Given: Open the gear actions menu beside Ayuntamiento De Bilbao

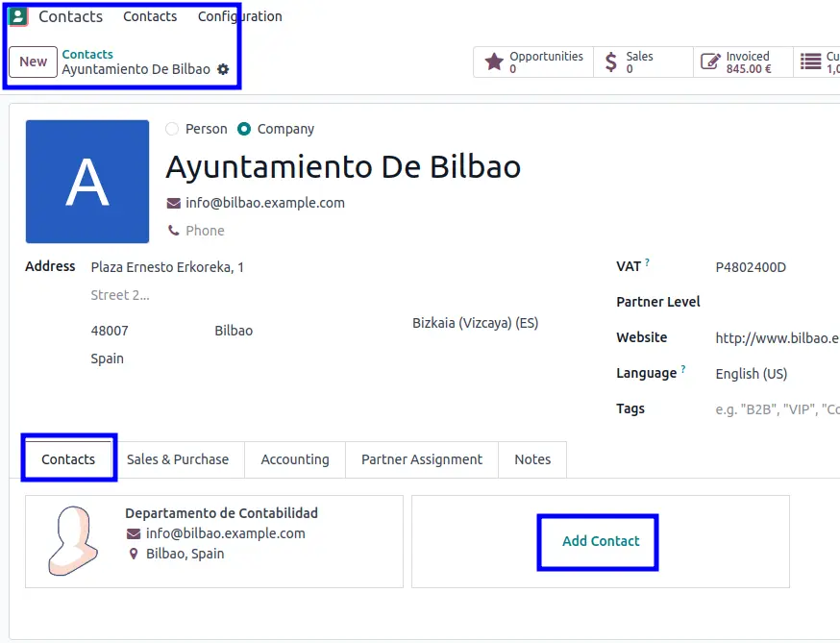Looking at the screenshot, I should point(223,69).
